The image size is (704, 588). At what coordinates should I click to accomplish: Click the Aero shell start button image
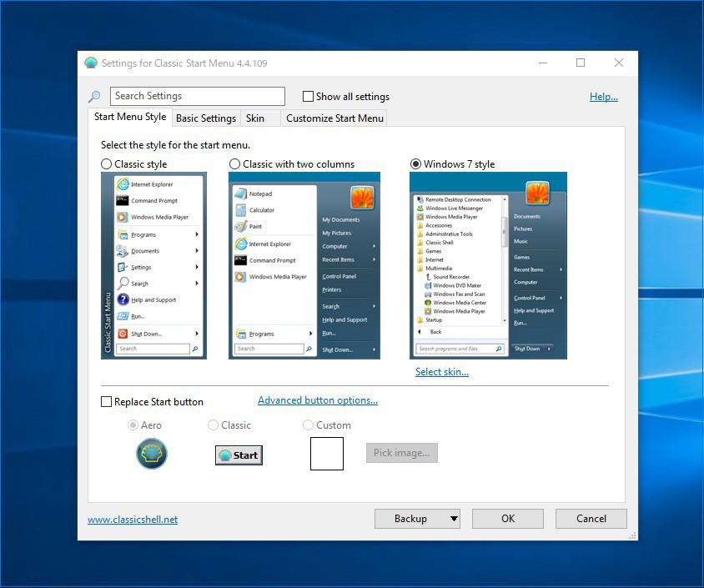[x=152, y=454]
